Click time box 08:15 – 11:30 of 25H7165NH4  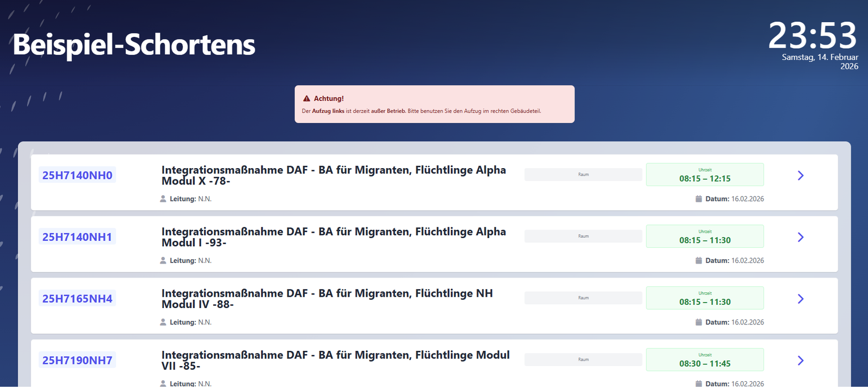click(x=705, y=298)
